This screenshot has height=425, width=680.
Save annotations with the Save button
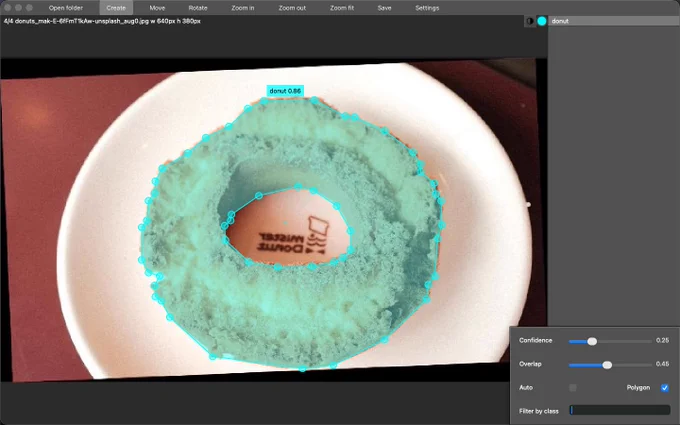click(384, 8)
